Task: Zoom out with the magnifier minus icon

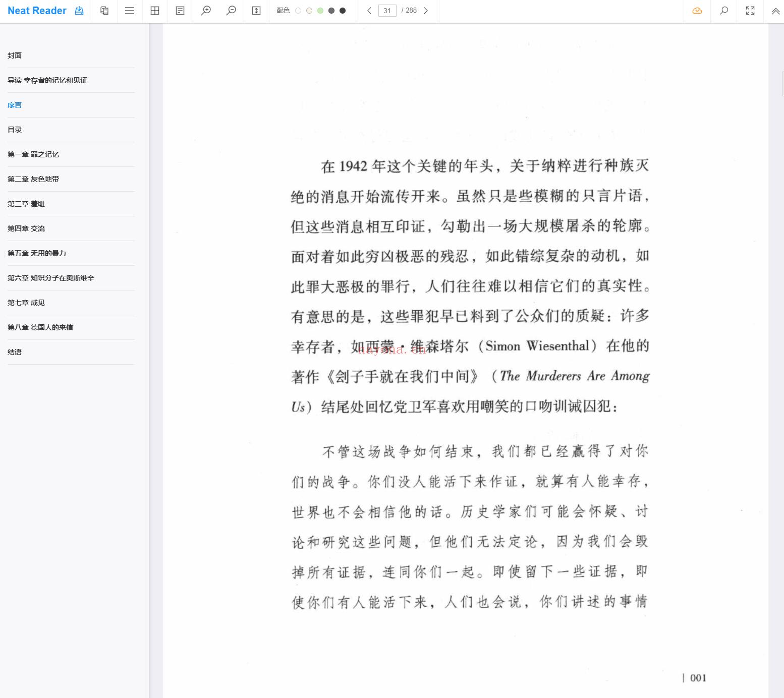Action: [231, 11]
